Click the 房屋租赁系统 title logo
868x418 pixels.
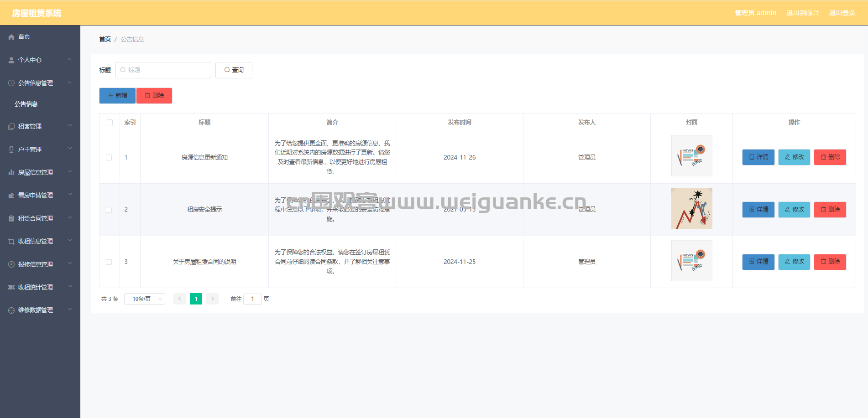point(37,13)
